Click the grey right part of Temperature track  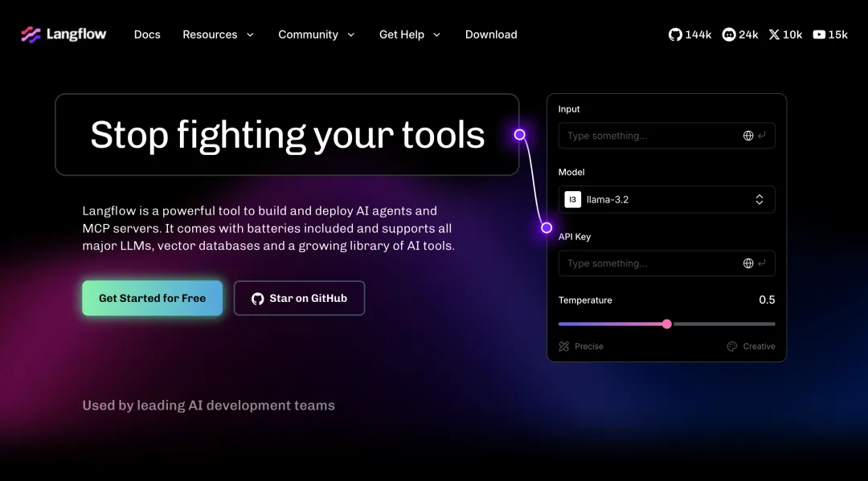723,324
